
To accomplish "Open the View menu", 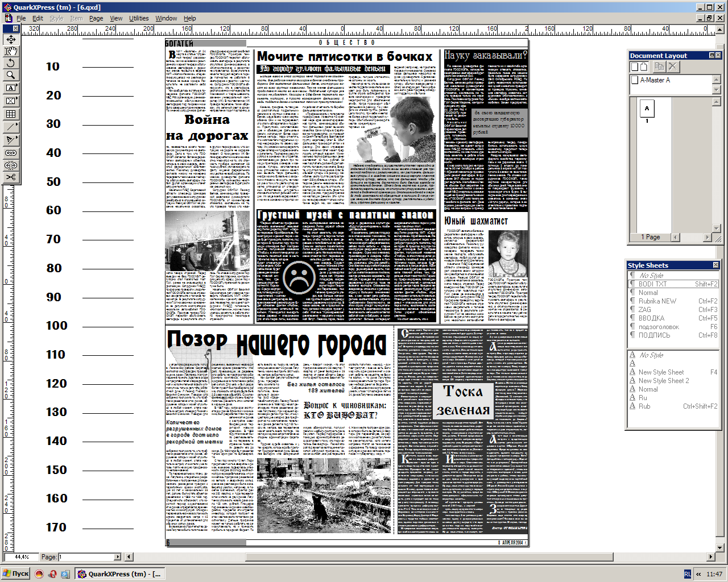I will (x=116, y=18).
